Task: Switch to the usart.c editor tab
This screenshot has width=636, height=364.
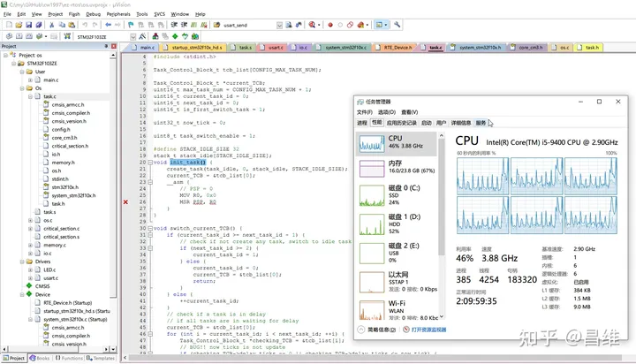Action: coord(275,48)
